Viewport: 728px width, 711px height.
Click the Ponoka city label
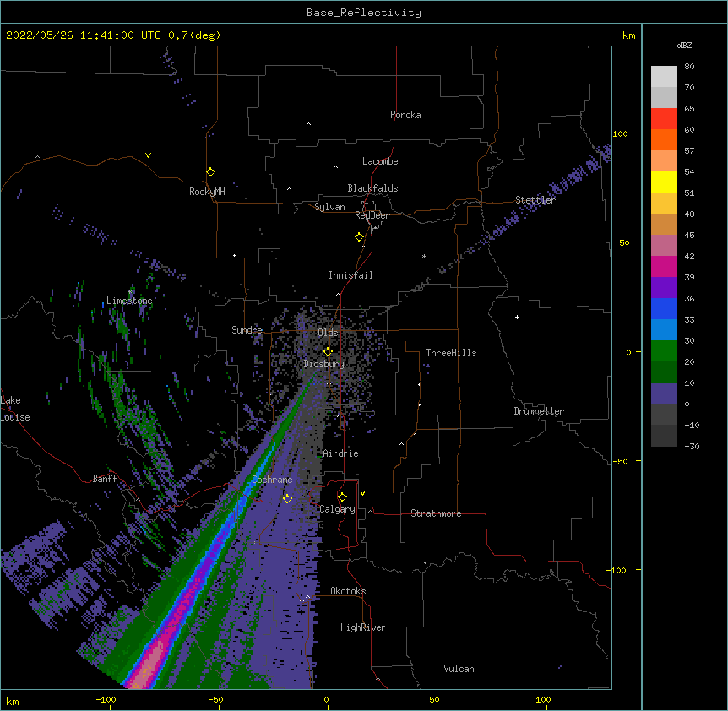(x=405, y=115)
